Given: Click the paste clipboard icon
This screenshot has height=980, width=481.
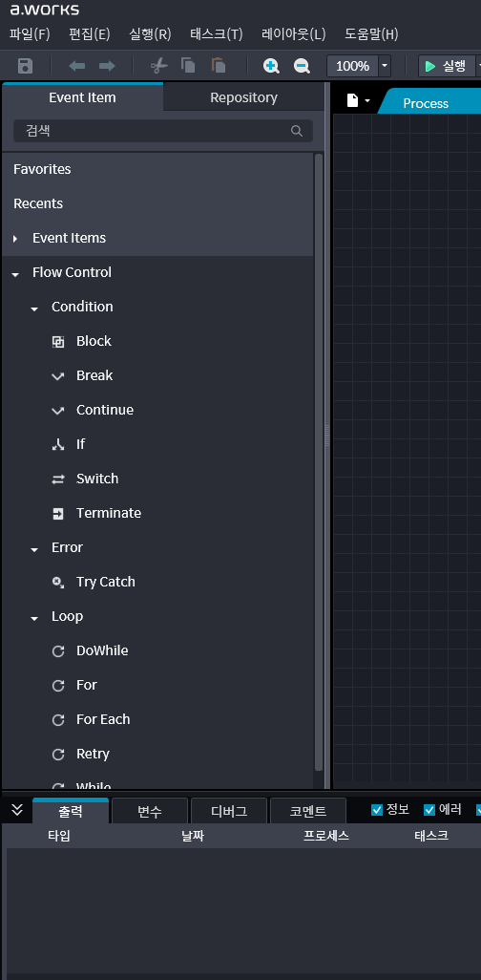Looking at the screenshot, I should pos(218,65).
